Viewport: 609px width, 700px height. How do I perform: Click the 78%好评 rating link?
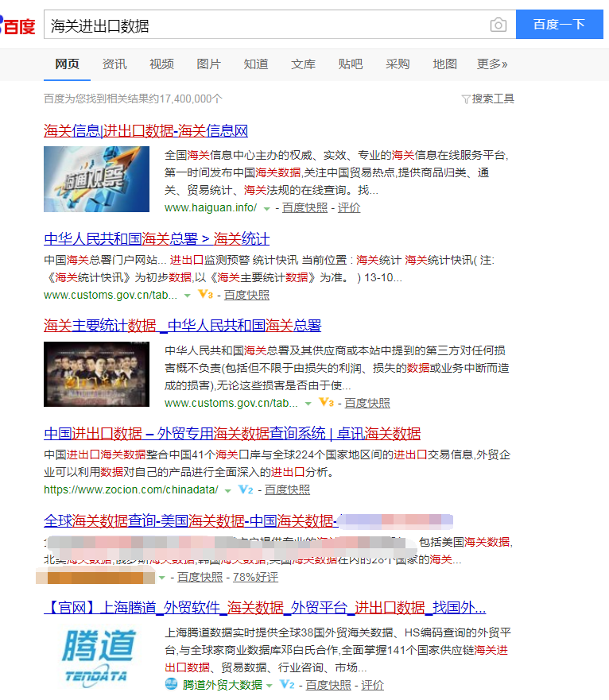coord(255,577)
